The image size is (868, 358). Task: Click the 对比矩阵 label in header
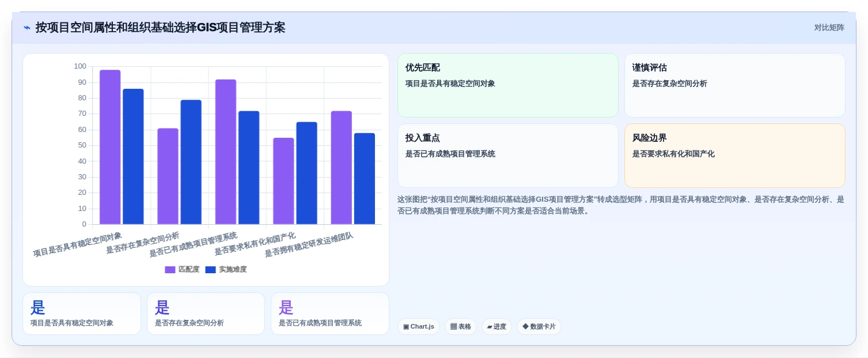(829, 28)
